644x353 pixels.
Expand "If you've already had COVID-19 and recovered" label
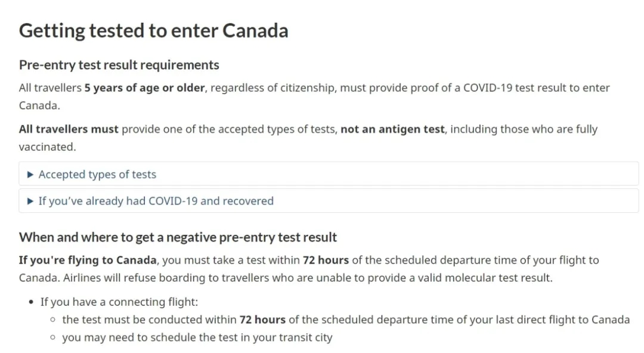pos(156,201)
